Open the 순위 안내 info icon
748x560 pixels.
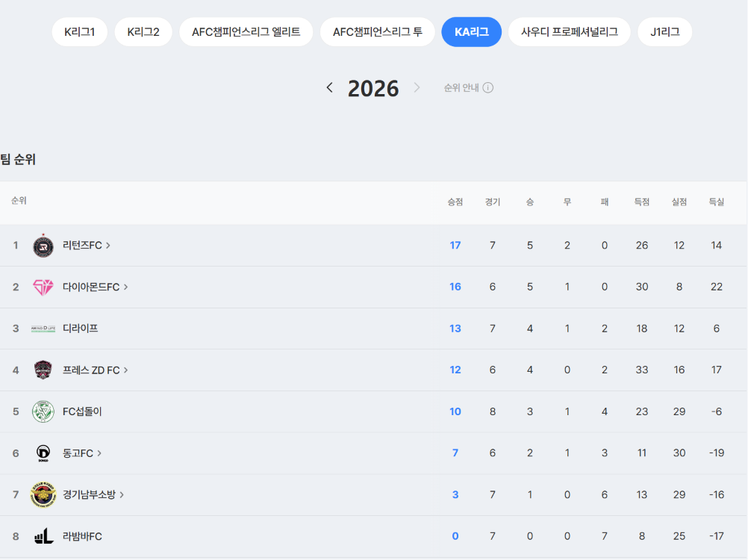click(488, 88)
